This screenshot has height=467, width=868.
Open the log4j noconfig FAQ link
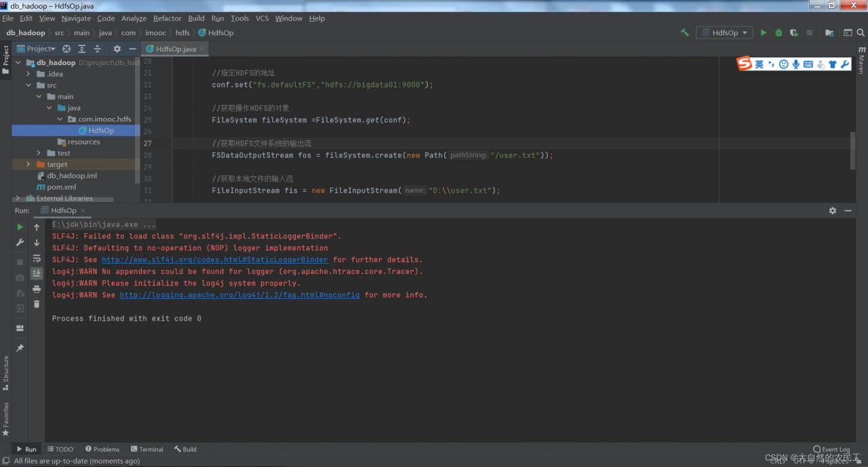(x=239, y=295)
